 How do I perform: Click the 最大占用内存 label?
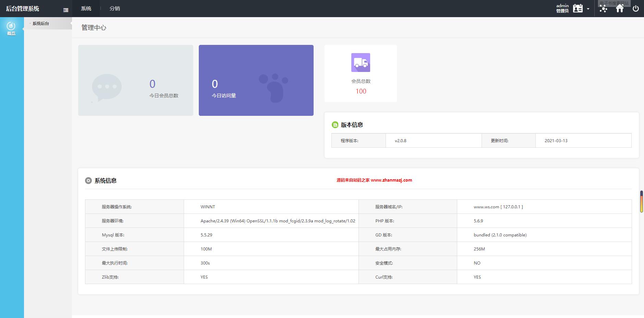388,249
